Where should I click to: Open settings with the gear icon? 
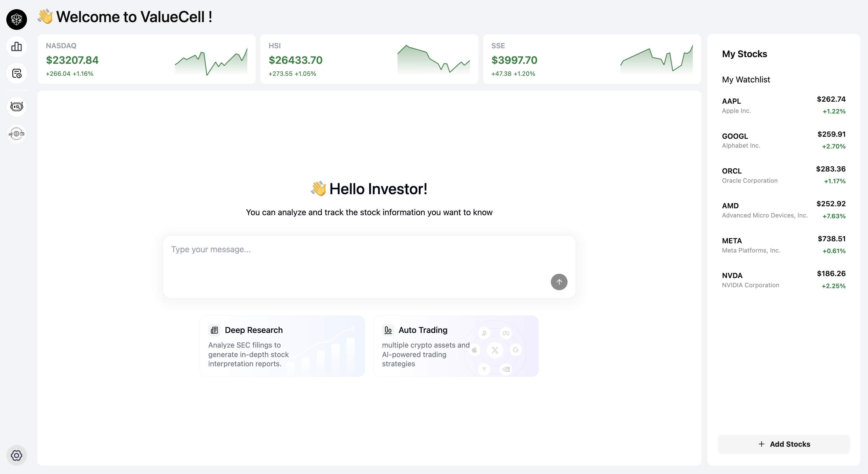click(x=16, y=455)
